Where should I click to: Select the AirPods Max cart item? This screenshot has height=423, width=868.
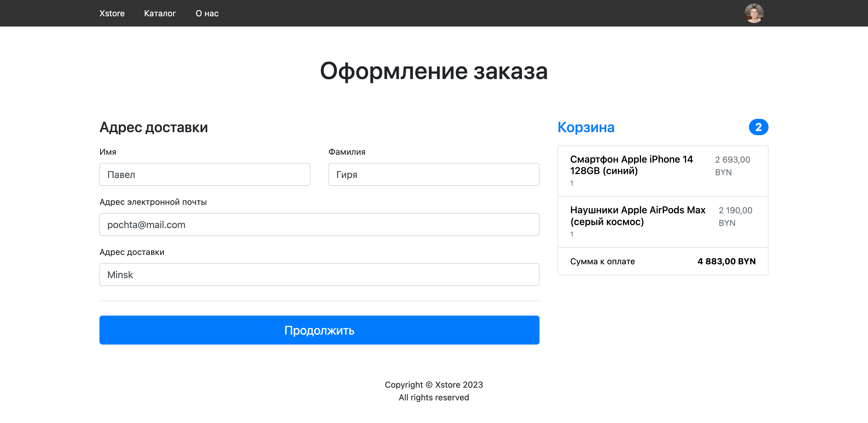pyautogui.click(x=663, y=222)
